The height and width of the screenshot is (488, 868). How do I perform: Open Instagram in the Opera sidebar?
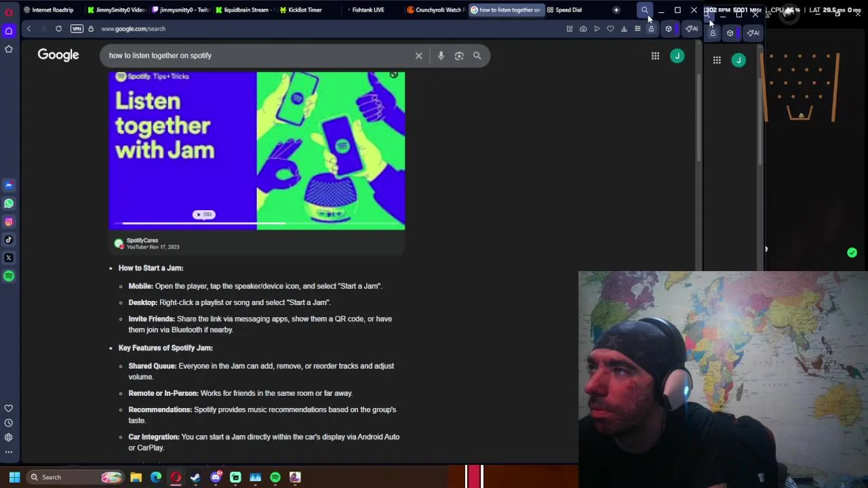coord(9,222)
